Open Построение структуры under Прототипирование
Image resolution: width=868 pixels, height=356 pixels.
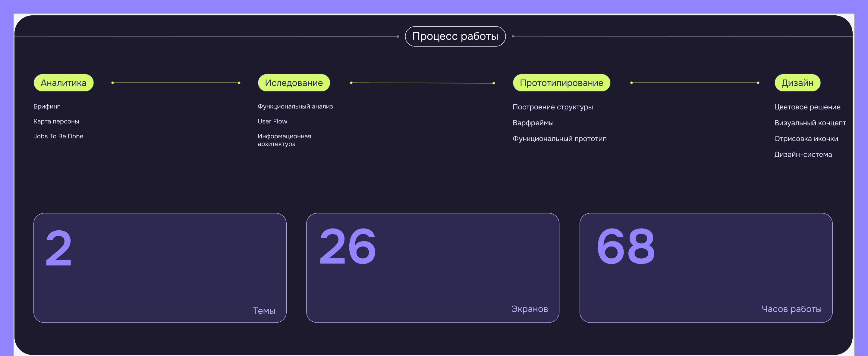point(553,107)
